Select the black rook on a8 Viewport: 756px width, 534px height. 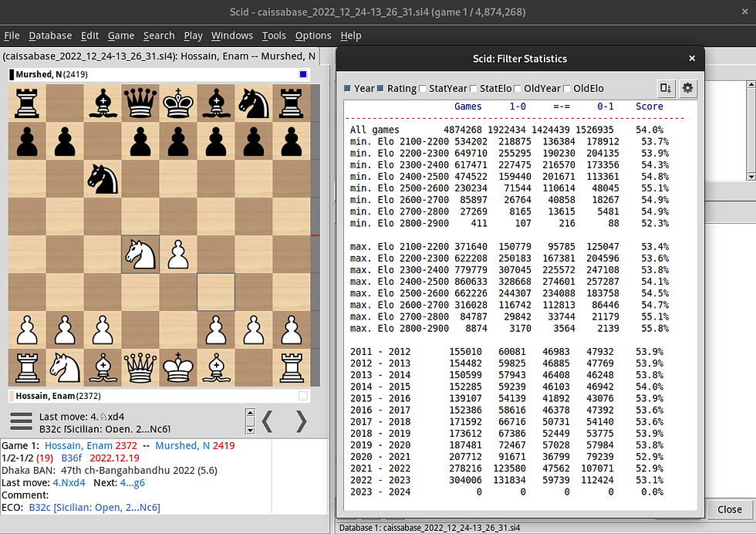[27, 103]
